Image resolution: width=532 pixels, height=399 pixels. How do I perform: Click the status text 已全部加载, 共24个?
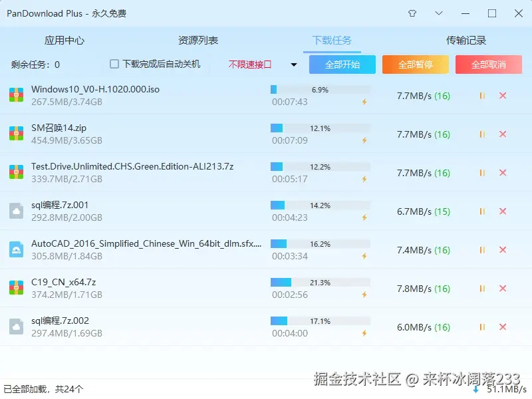tap(43, 389)
